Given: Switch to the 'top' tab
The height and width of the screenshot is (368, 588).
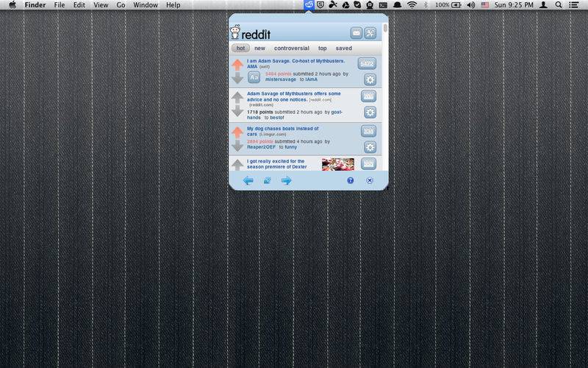Looking at the screenshot, I should coord(322,48).
